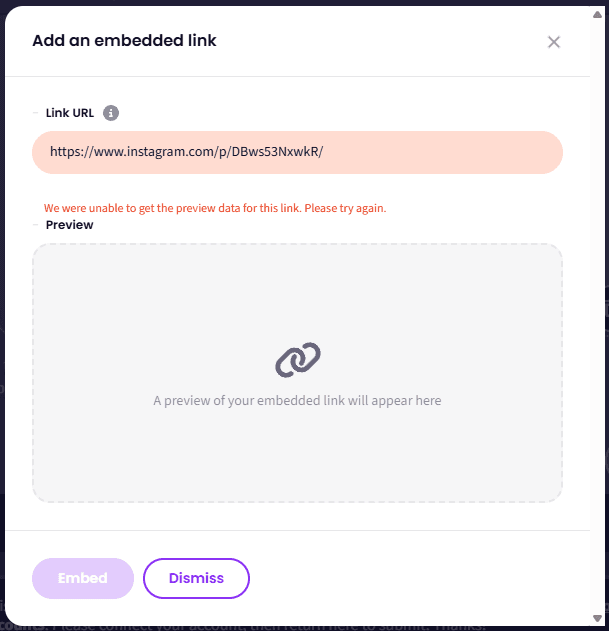Click the empty dialog footer right of Dismiss
Image resolution: width=609 pixels, height=631 pixels.
pyautogui.click(x=420, y=578)
